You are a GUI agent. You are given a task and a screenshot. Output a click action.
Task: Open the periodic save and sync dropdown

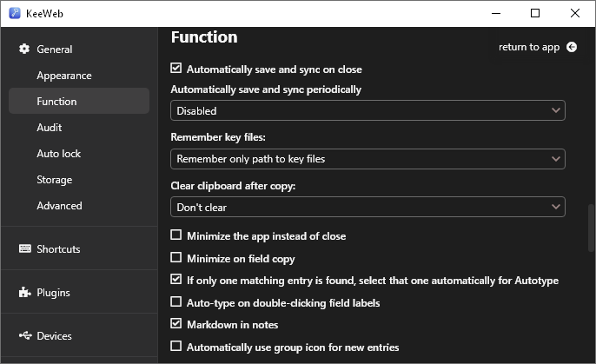pos(368,110)
